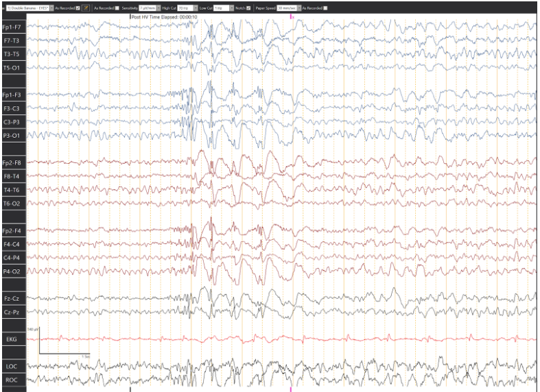Screen dimensions: 540x392
Task: Click the montage edit pencil icon
Action: point(86,8)
